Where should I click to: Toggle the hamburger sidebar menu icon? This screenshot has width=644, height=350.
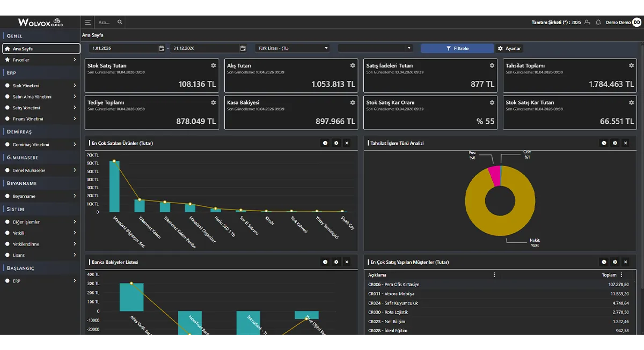pyautogui.click(x=88, y=23)
